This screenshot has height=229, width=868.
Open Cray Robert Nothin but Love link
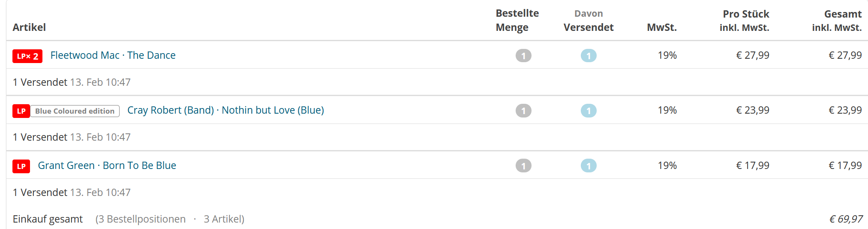pos(225,110)
